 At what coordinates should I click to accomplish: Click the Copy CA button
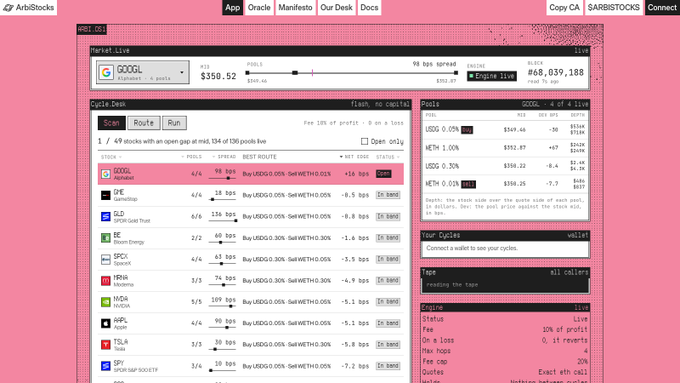(564, 7)
